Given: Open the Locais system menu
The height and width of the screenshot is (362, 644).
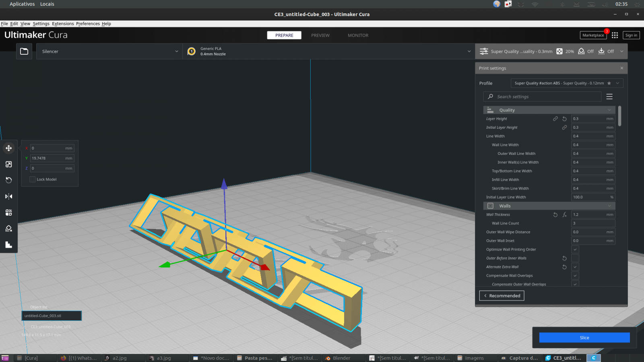Looking at the screenshot, I should [47, 4].
